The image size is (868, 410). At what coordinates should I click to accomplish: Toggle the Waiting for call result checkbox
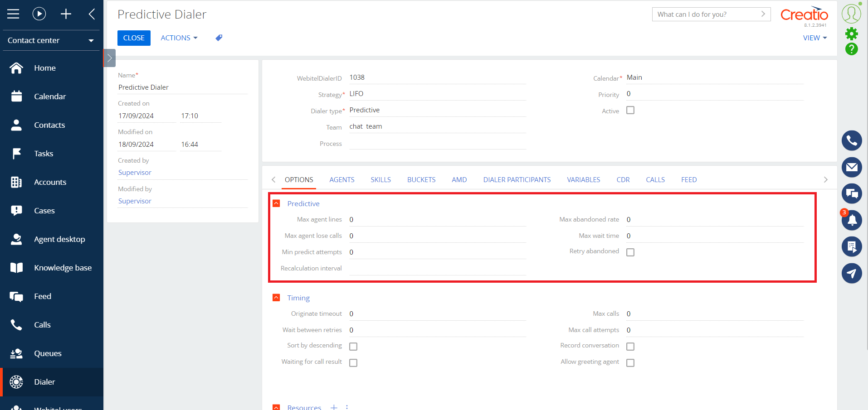pos(353,363)
